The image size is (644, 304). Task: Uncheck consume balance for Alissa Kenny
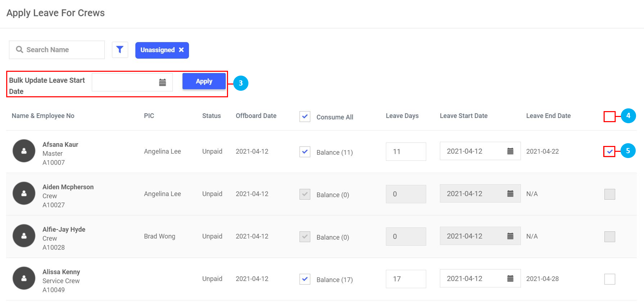tap(305, 279)
